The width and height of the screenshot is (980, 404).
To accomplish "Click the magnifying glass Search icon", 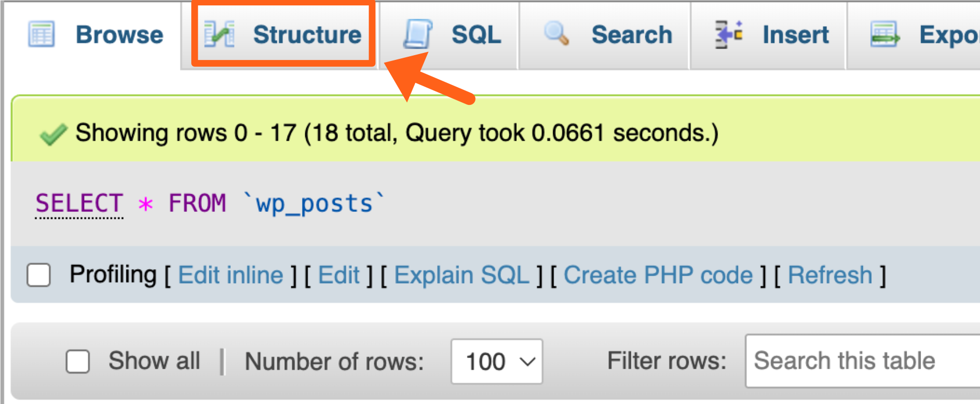I will coord(557,33).
